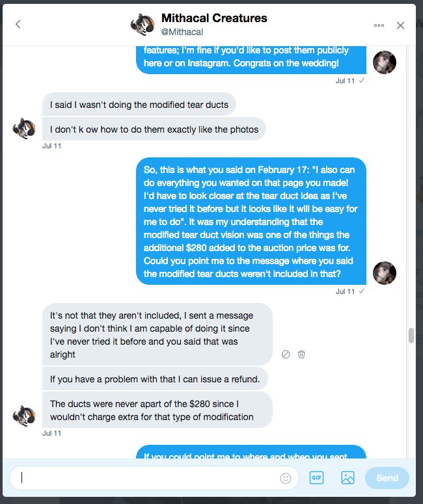
Task: Select the "I can issue a refund" message bubble
Action: [156, 378]
